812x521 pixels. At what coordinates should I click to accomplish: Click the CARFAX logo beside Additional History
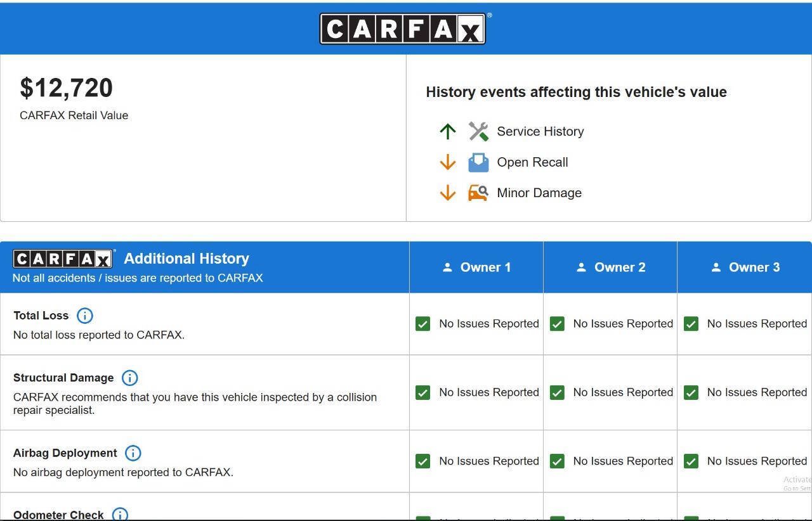[x=63, y=259]
